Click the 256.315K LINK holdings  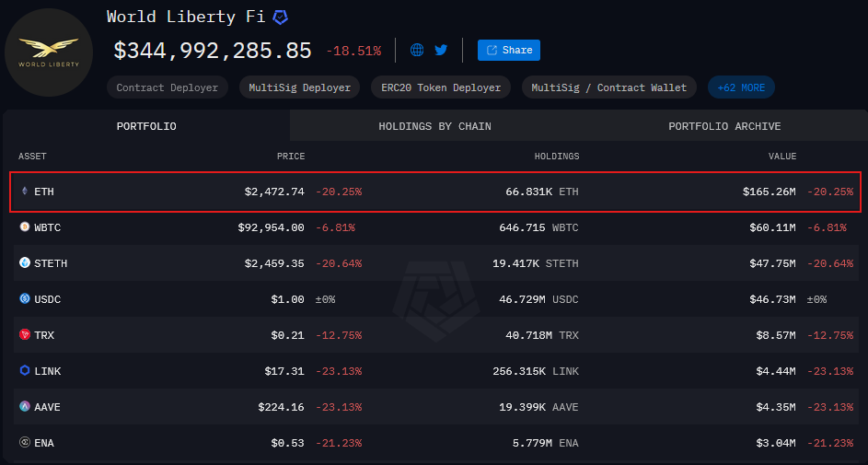pos(536,371)
